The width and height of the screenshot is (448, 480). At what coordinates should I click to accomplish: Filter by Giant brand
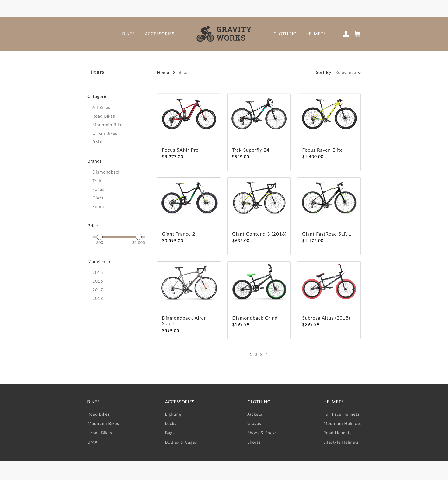coord(98,198)
